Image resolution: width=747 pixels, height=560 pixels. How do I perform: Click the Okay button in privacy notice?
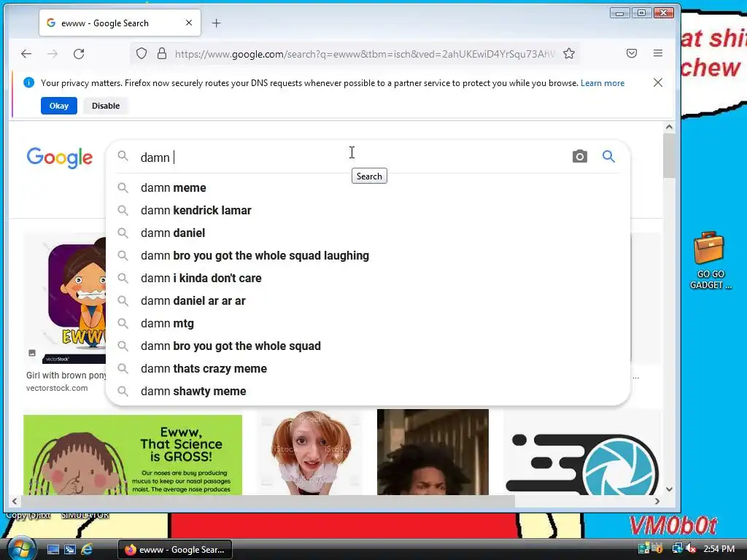click(x=58, y=106)
